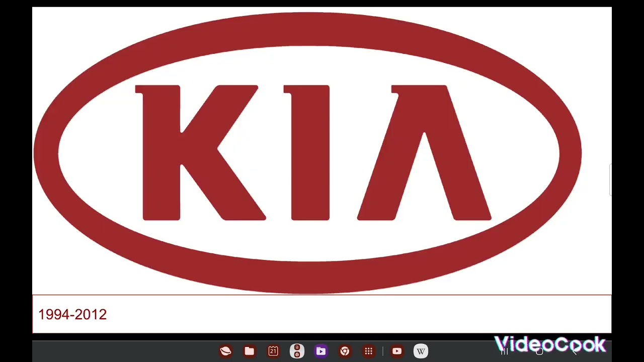Launch Google Chrome from the taskbar
The width and height of the screenshot is (644, 362).
[345, 351]
